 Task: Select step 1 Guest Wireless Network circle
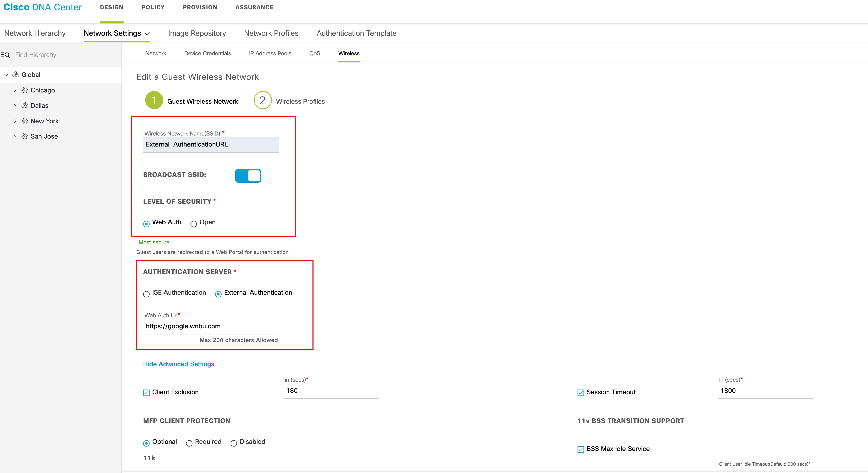point(154,100)
